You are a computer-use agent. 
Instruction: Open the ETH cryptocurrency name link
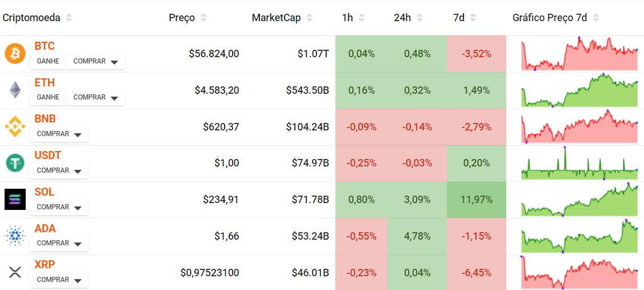[45, 82]
